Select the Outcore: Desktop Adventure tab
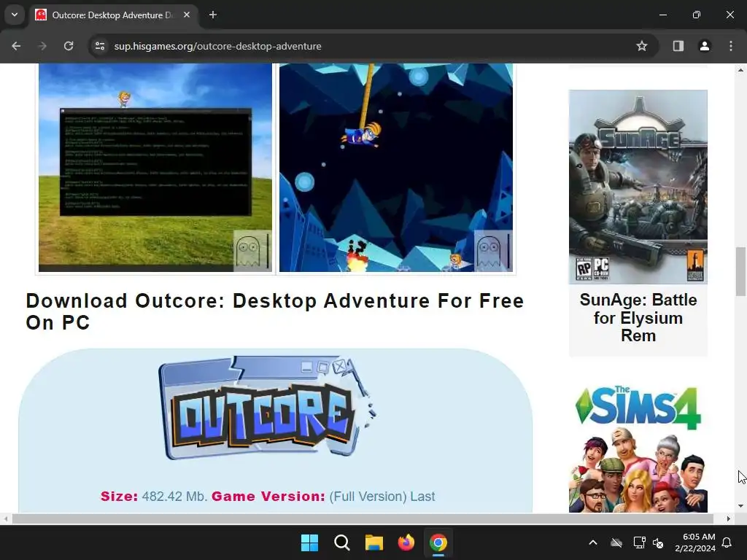 (113, 15)
